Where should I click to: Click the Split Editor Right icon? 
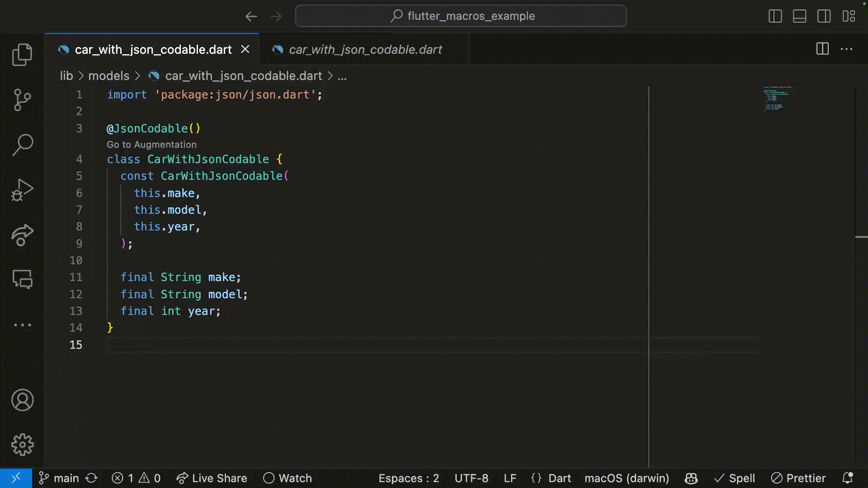point(822,49)
